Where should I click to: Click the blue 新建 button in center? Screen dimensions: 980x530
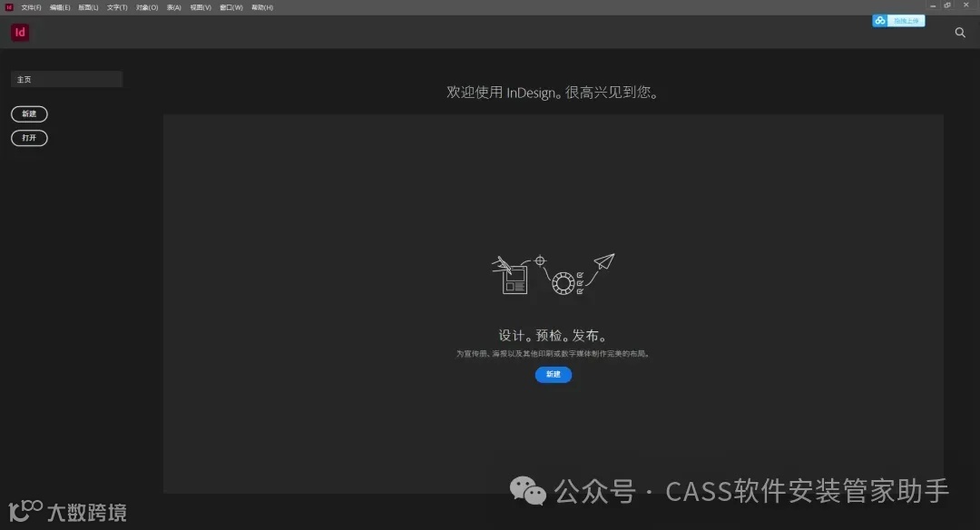pyautogui.click(x=554, y=375)
